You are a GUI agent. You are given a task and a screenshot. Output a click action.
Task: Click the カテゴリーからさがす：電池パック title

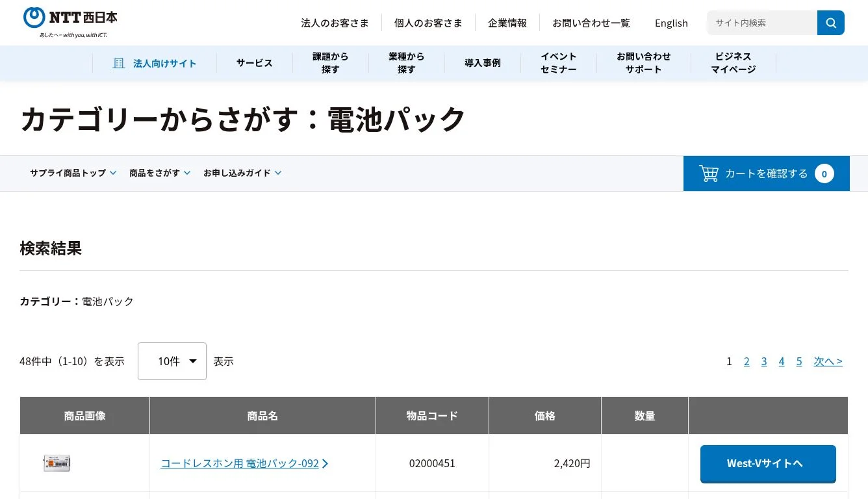[x=243, y=119]
